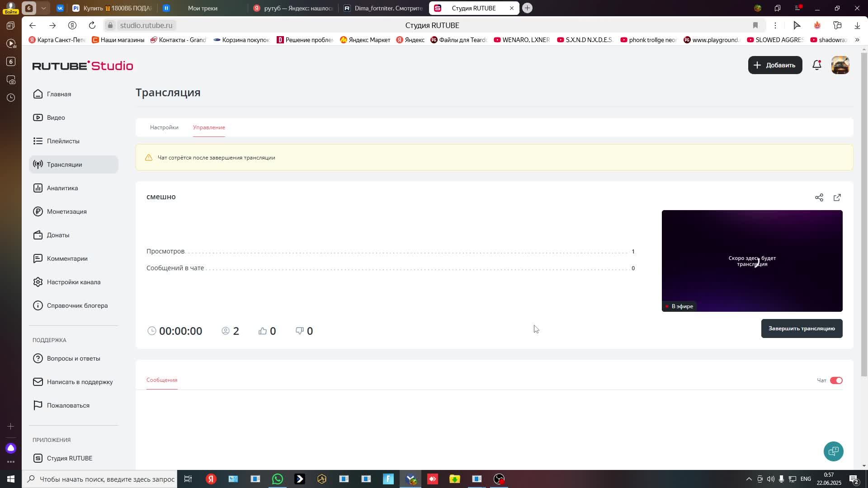Open Яндекс Маркет bookmark
The image size is (868, 488).
click(365, 40)
